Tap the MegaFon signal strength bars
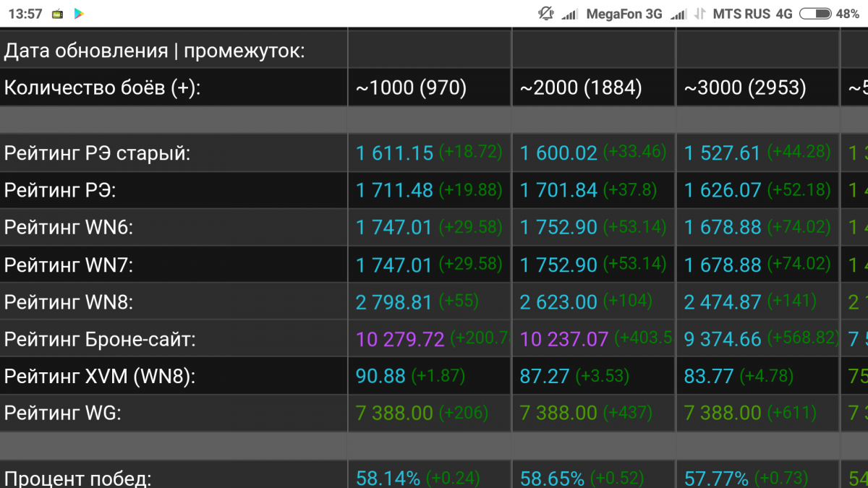The width and height of the screenshot is (868, 488). tap(570, 14)
